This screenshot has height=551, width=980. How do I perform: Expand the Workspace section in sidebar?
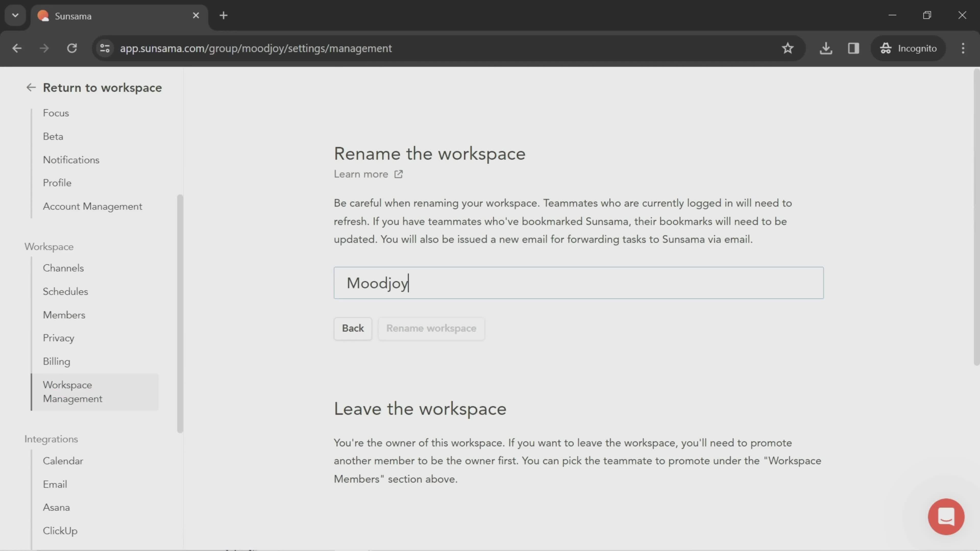coord(48,246)
